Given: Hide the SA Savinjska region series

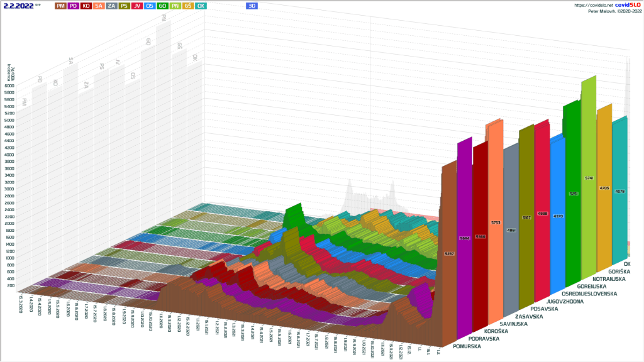Looking at the screenshot, I should [x=99, y=6].
